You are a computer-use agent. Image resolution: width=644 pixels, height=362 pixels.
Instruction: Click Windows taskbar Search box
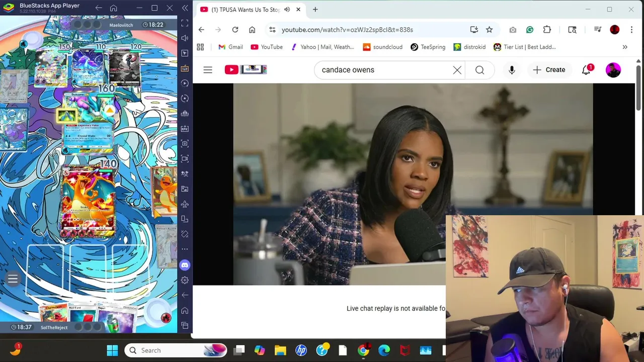[176, 350]
